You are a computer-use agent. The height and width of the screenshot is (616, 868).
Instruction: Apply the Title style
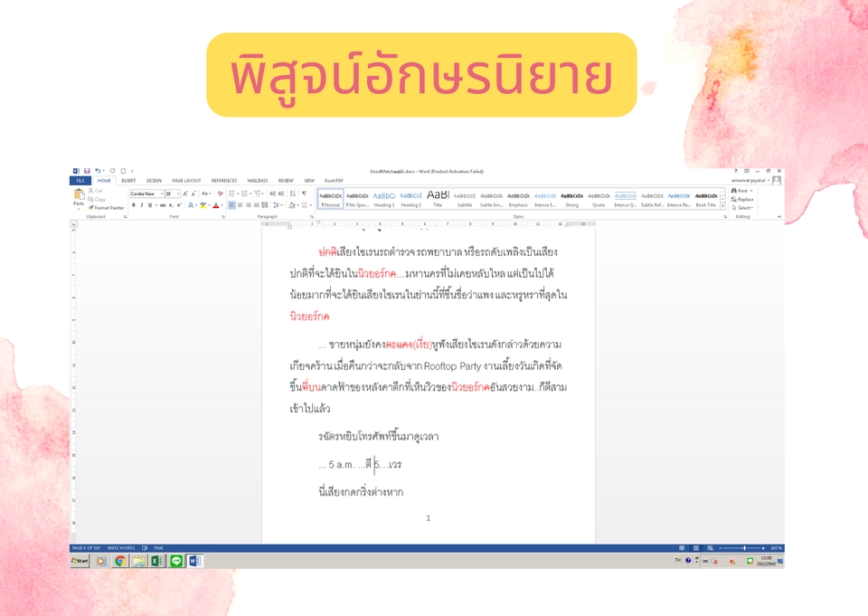[438, 199]
